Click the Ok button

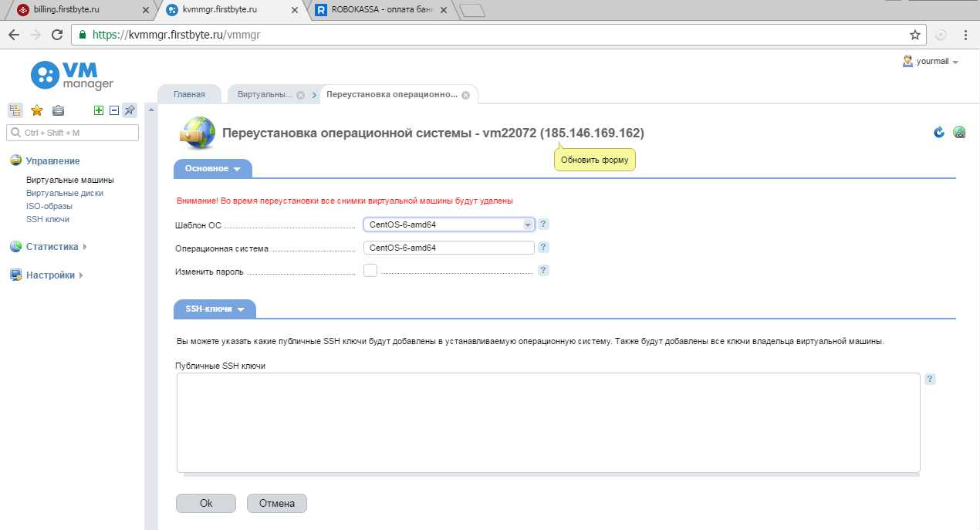(206, 503)
